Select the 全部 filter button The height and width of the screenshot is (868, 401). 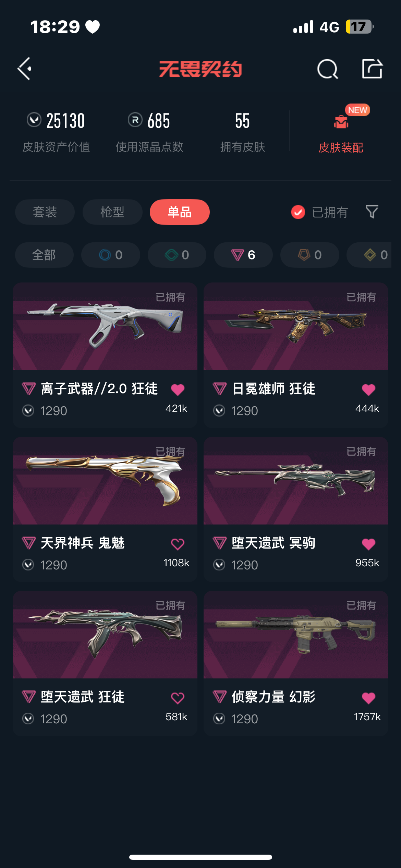[44, 255]
